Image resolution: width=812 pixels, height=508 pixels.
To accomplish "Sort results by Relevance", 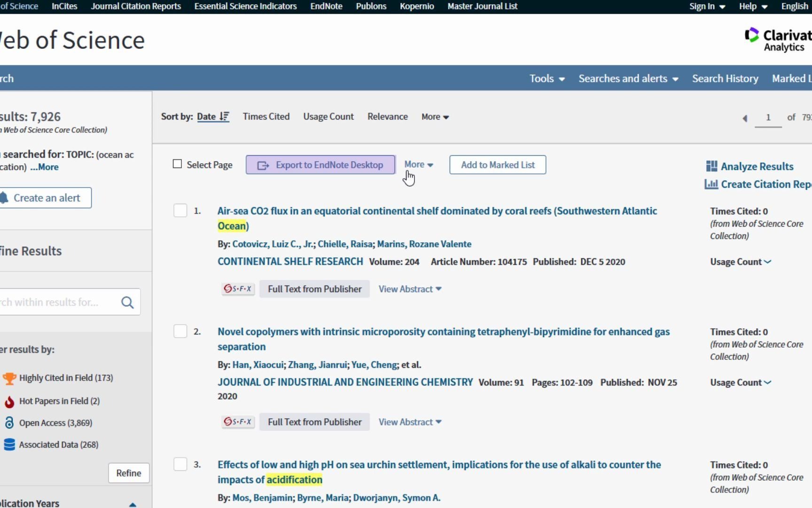I will (x=387, y=117).
